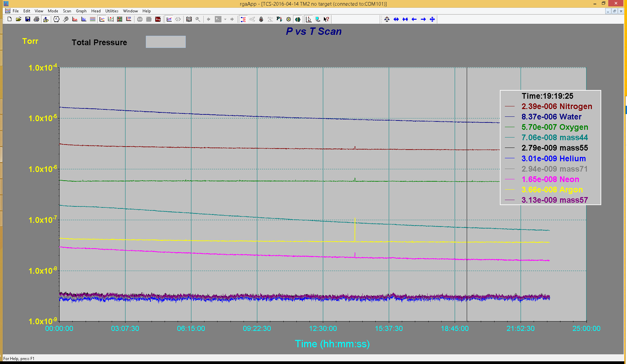Click the Oxygen legend entry

tap(547, 127)
